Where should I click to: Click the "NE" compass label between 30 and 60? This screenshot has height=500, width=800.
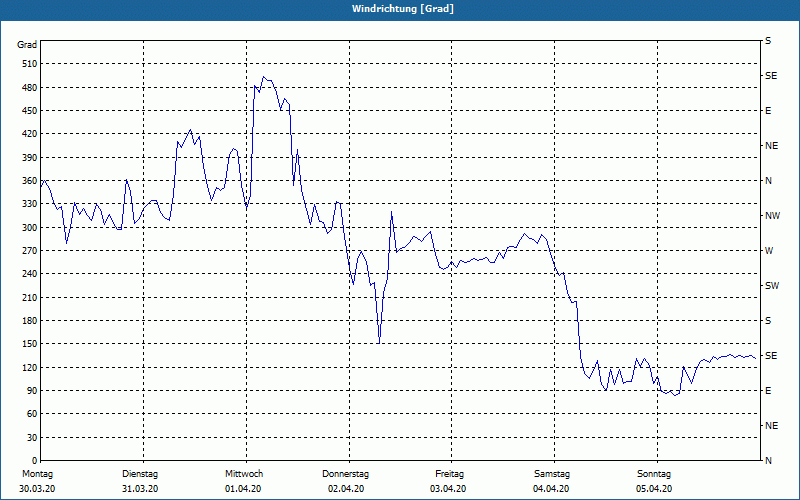[x=771, y=426]
